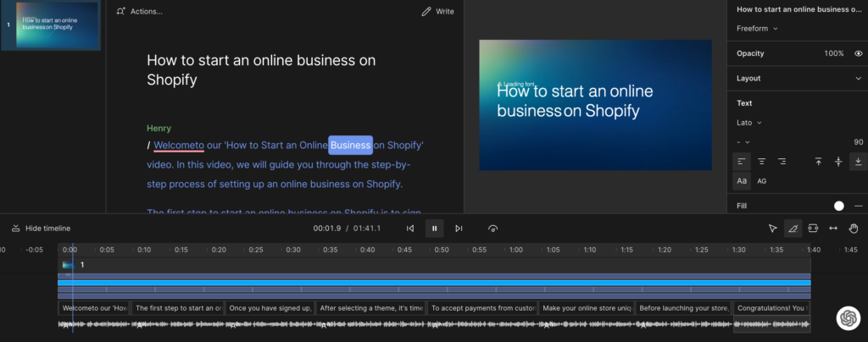Pause playback

click(x=434, y=229)
